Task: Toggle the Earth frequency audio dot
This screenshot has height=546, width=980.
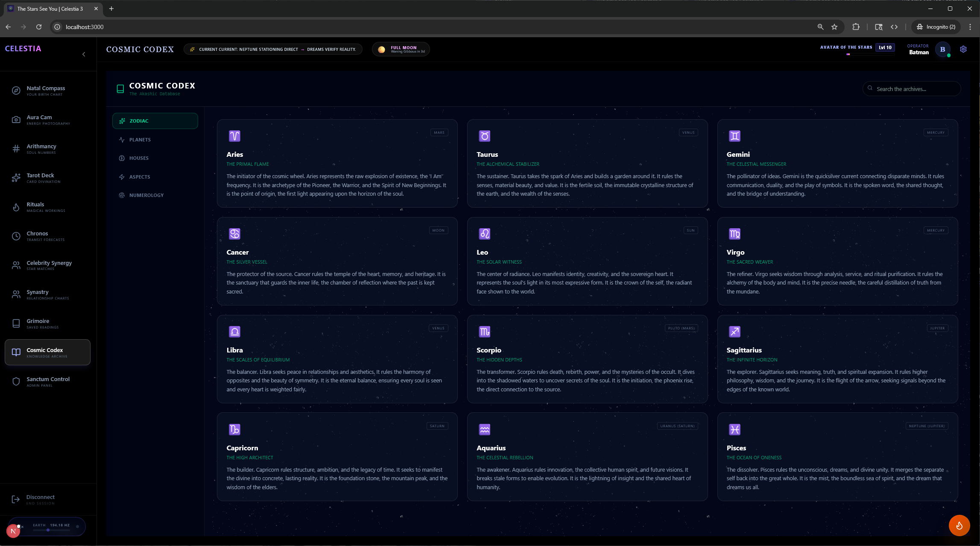Action: click(x=77, y=526)
